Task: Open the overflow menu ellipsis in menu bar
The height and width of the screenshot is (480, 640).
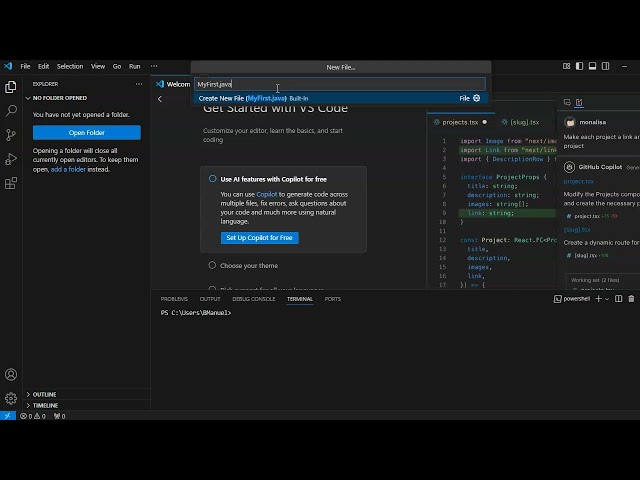Action: click(154, 66)
